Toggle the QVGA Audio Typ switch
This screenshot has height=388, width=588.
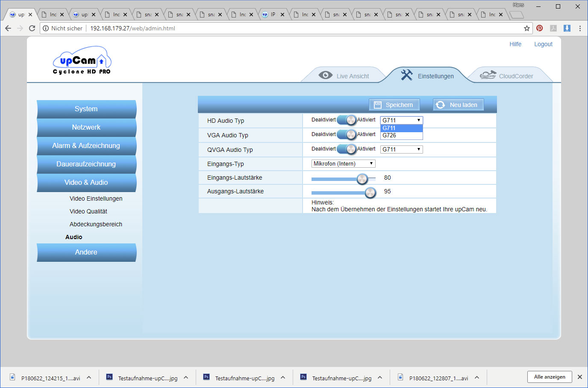pyautogui.click(x=346, y=149)
